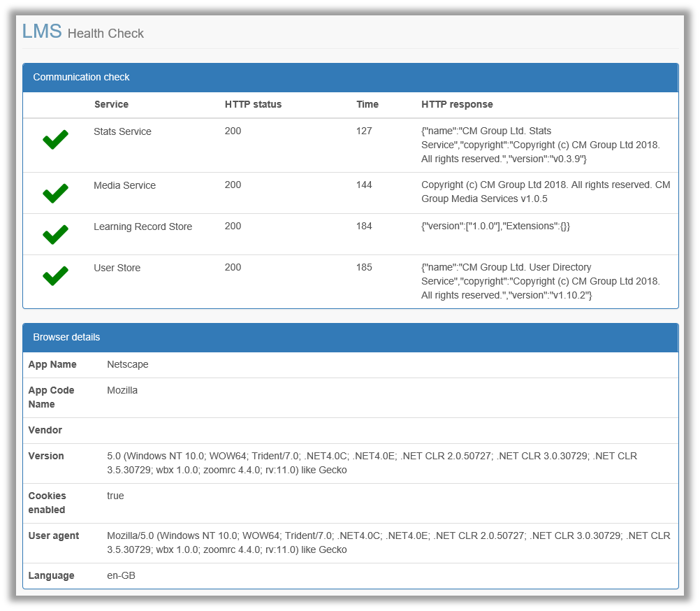Select the Communication check panel header
The width and height of the screenshot is (700, 611).
click(351, 78)
